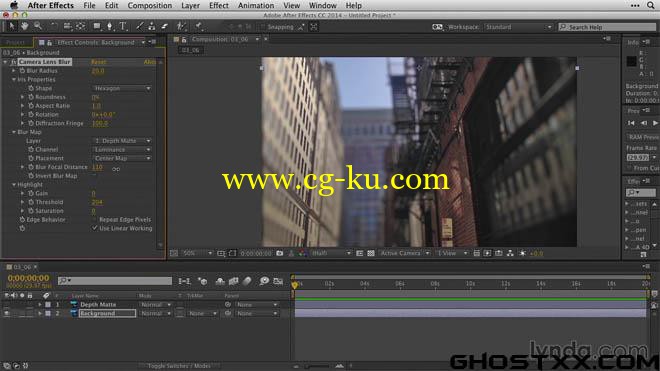Click the Blur Radius value 20.0
Screen dimensions: 660x371
coord(98,71)
